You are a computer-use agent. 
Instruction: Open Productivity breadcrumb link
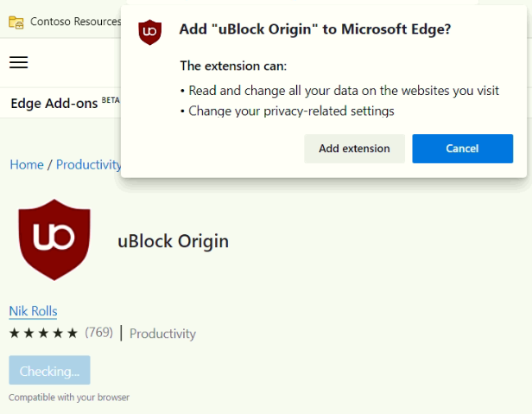coord(89,165)
